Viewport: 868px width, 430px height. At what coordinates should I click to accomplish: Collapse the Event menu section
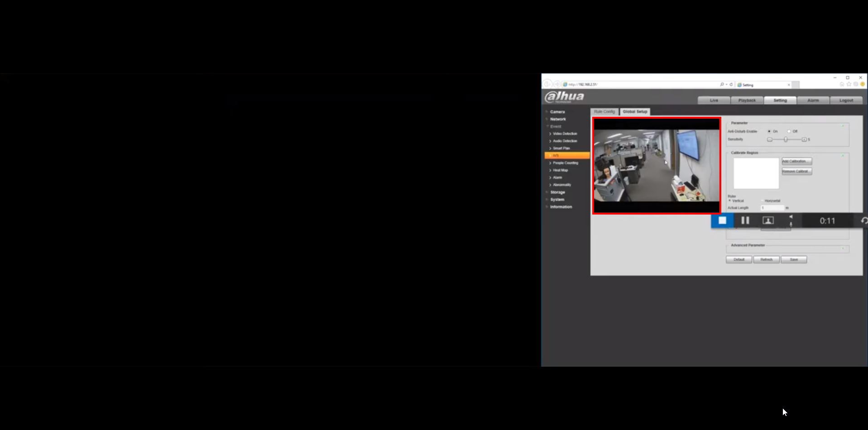click(x=556, y=126)
